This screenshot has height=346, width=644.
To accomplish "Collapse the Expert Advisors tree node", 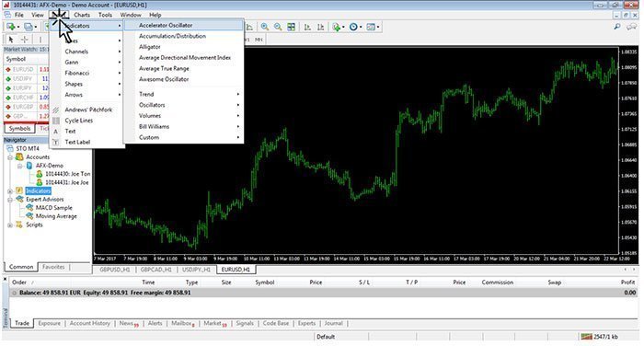I will pos(10,200).
